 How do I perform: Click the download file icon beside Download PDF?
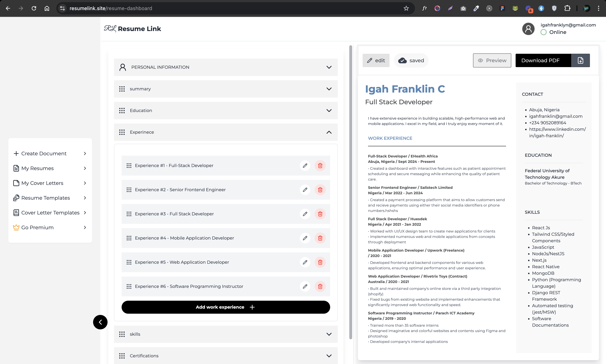(x=580, y=60)
